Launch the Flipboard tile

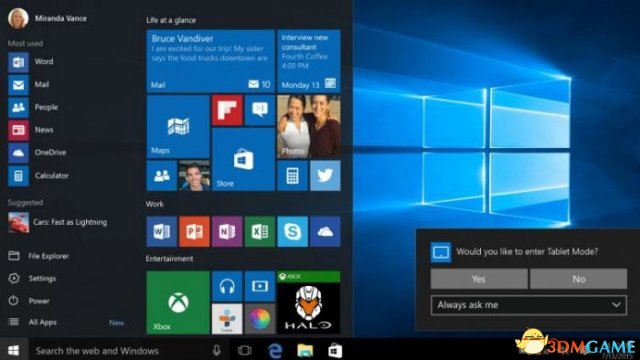227,110
